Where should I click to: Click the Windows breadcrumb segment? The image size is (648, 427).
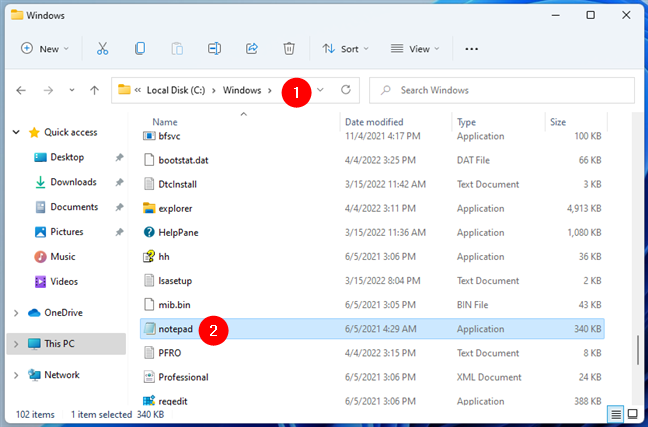point(242,90)
